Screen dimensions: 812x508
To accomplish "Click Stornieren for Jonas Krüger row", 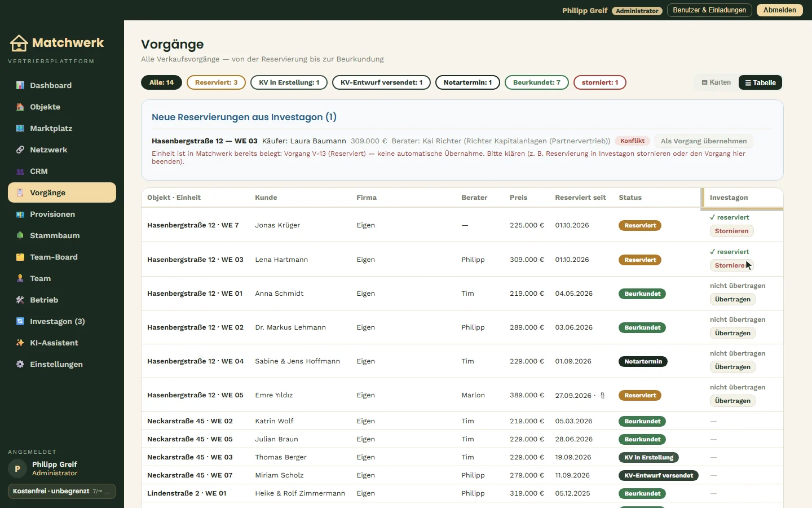I will [x=732, y=231].
